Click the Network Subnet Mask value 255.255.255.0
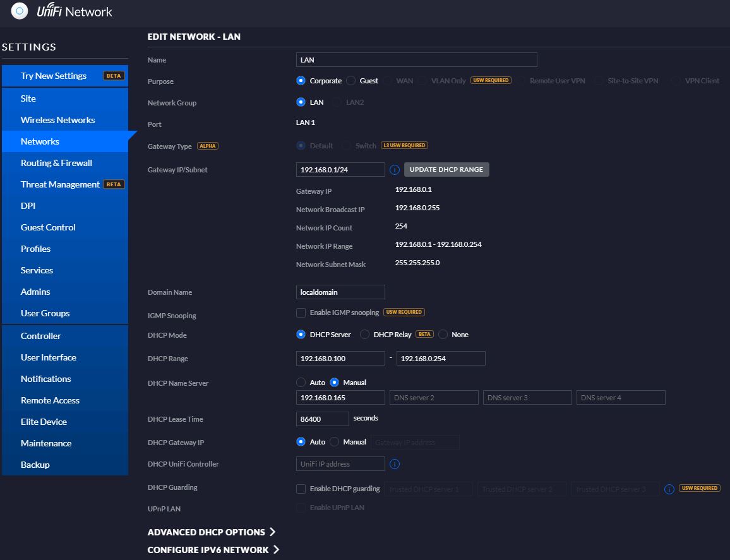 pyautogui.click(x=417, y=263)
